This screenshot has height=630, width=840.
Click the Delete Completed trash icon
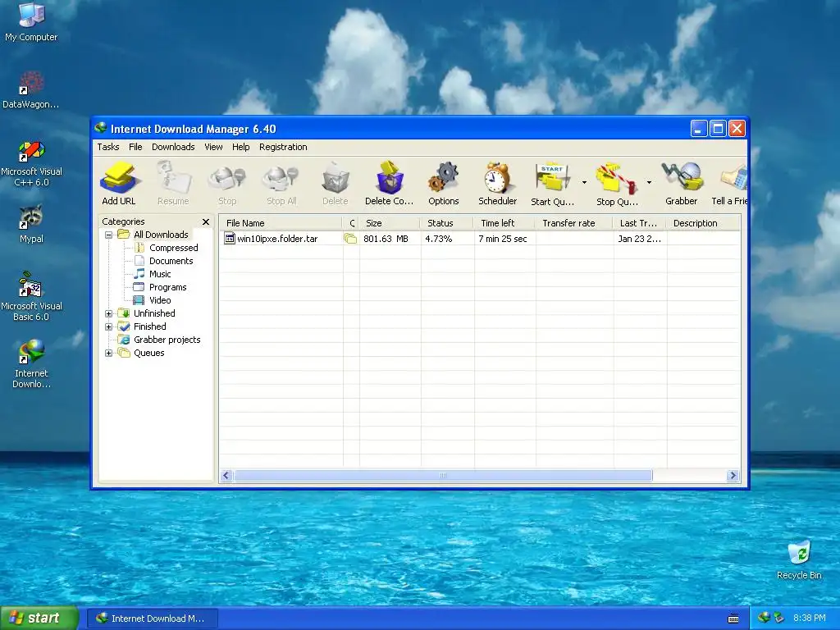[x=390, y=183]
